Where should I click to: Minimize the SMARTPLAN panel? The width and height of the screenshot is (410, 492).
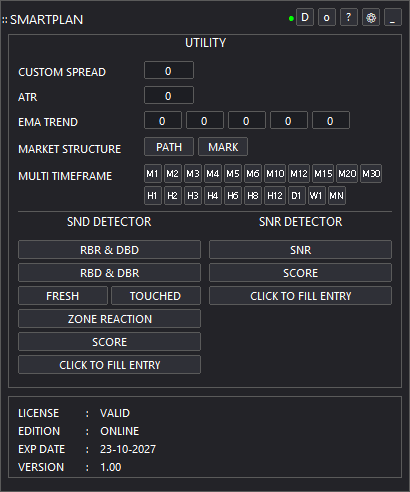(393, 17)
